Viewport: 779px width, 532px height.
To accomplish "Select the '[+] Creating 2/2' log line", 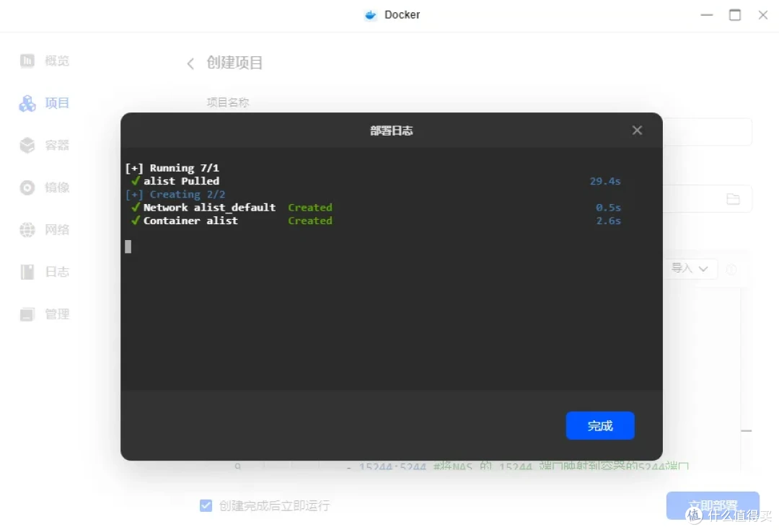I will pos(175,194).
